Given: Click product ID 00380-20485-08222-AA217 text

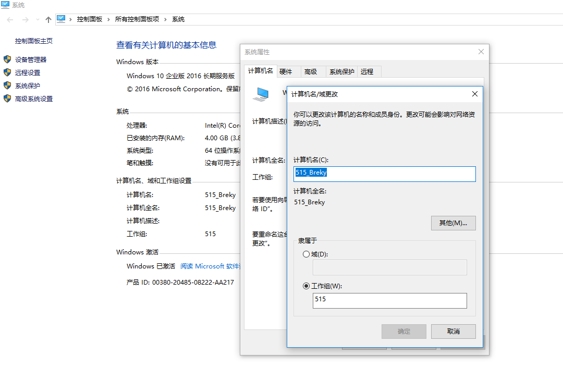Looking at the screenshot, I should [193, 283].
